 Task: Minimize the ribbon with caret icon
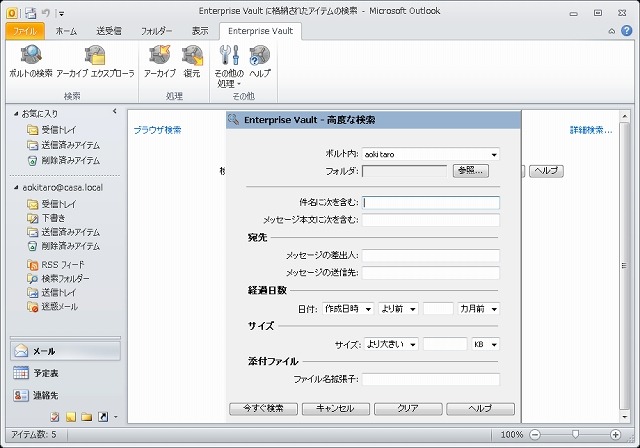point(611,31)
